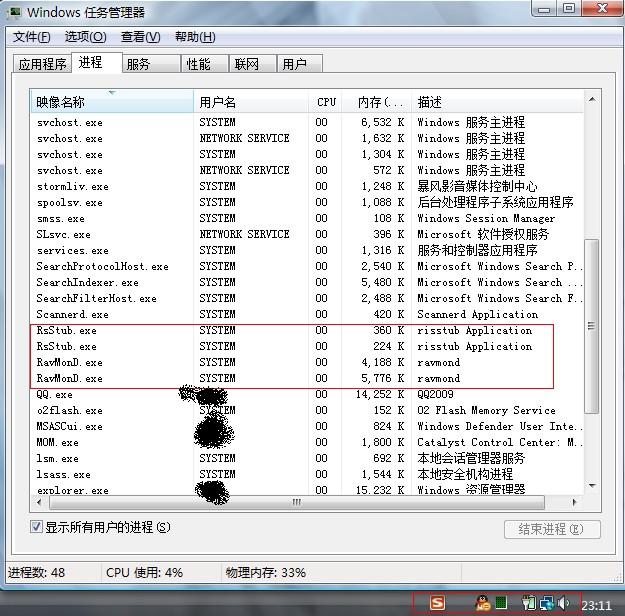Viewport: 625px width, 616px height.
Task: Select the explorer.exe process row
Action: (307, 489)
